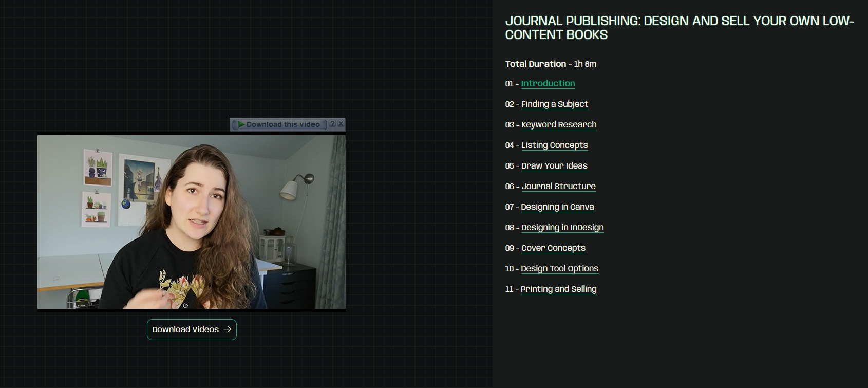The width and height of the screenshot is (868, 388).
Task: Open lesson 07 Designing in Canva
Action: click(557, 207)
